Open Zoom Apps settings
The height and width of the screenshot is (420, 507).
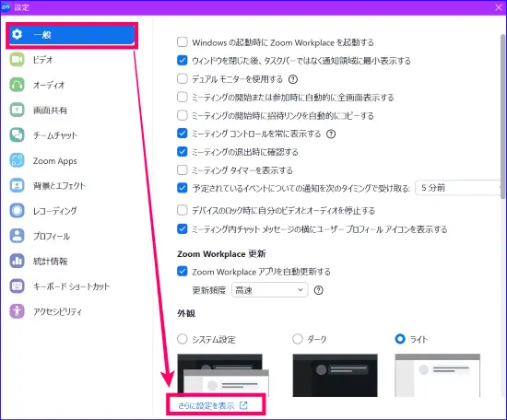tap(72, 160)
